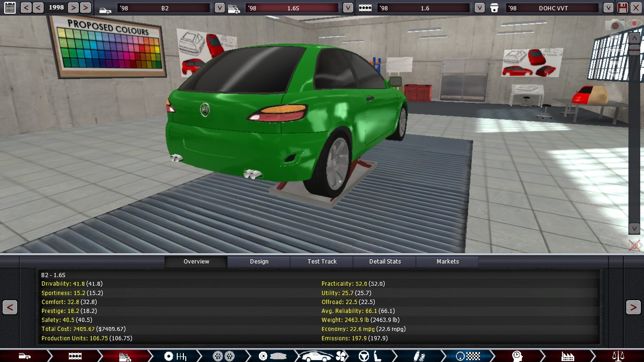Open the factory production step

pos(567,356)
